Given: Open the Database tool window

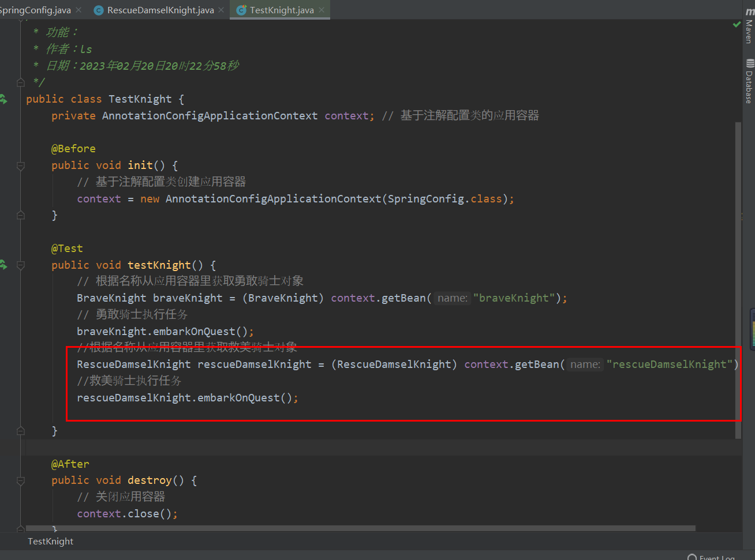Looking at the screenshot, I should pos(749,81).
